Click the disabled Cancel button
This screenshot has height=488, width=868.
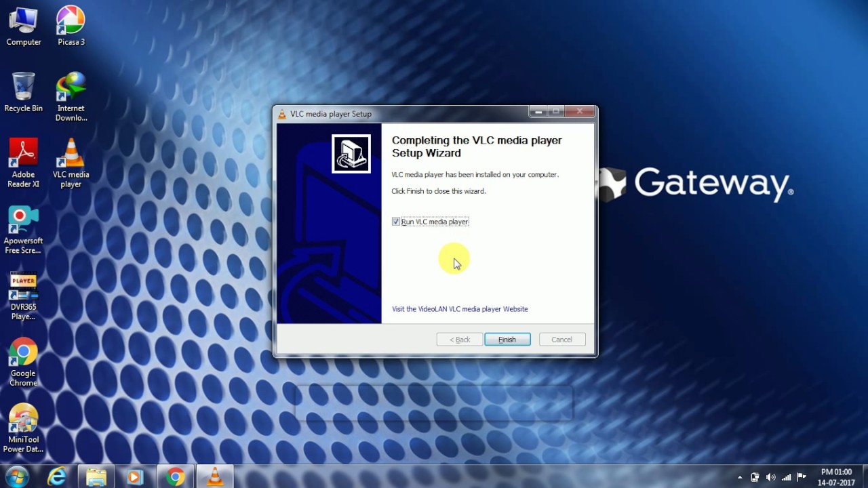pos(562,340)
